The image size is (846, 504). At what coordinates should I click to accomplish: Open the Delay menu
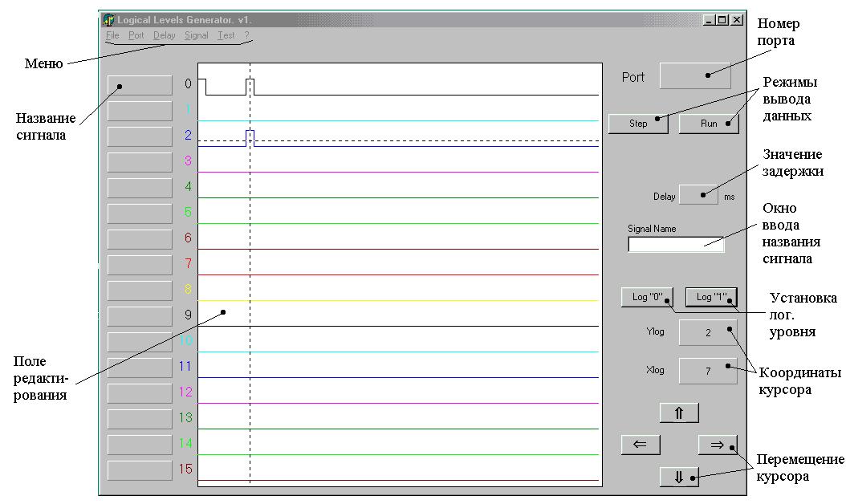(x=164, y=35)
